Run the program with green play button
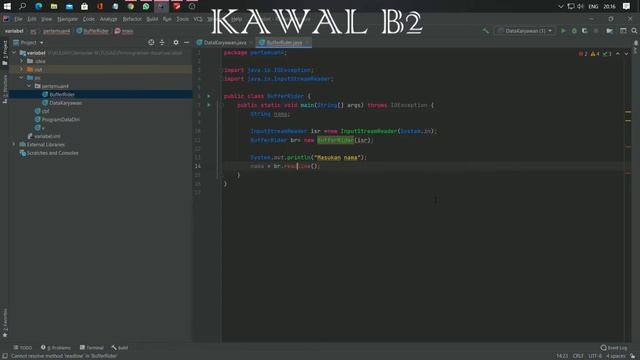 tap(563, 31)
